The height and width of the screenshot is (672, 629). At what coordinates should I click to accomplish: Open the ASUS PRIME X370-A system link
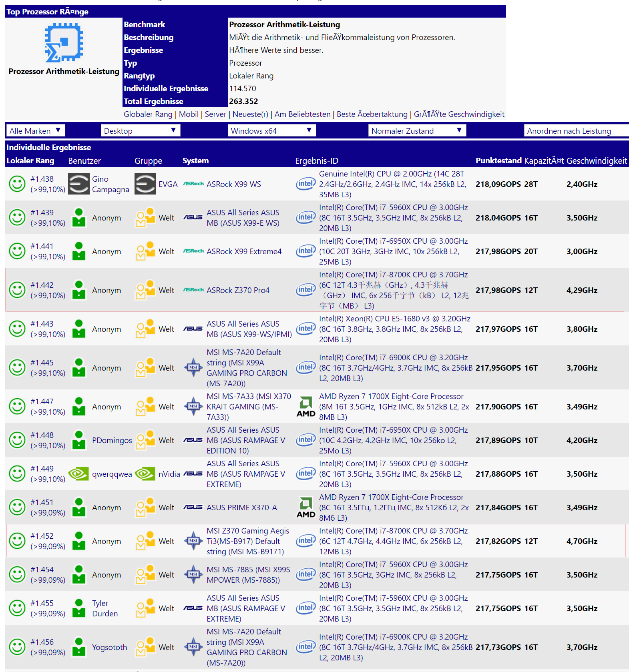click(x=242, y=508)
